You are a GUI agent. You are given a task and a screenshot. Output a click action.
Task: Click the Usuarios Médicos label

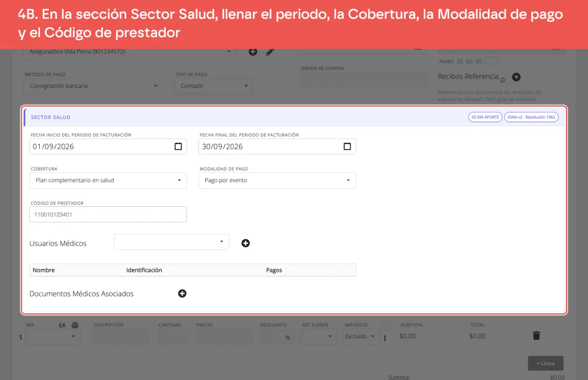58,244
